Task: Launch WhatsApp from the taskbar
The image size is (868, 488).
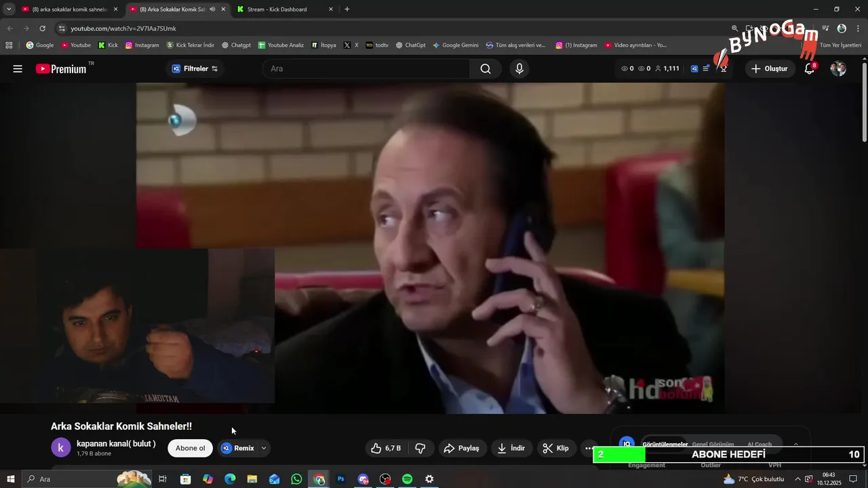Action: [x=296, y=479]
